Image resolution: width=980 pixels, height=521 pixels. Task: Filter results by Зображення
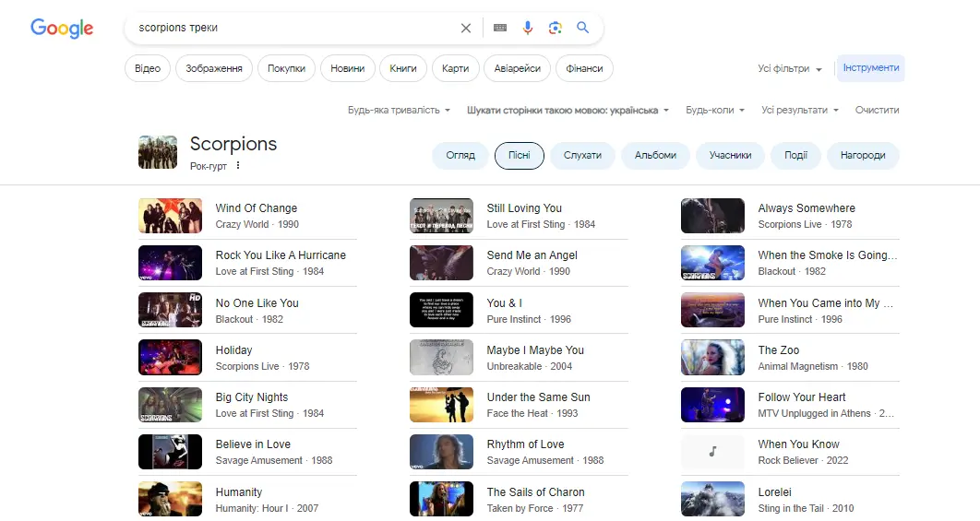pyautogui.click(x=214, y=69)
